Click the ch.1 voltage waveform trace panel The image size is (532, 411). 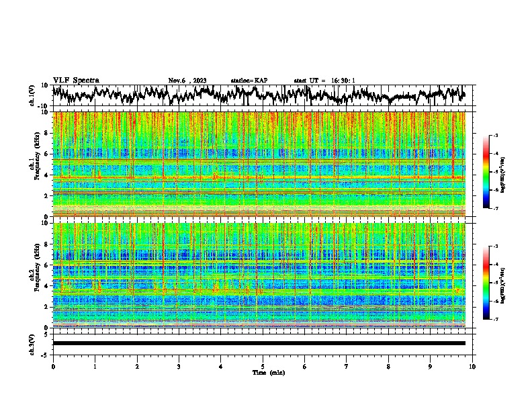[264, 95]
